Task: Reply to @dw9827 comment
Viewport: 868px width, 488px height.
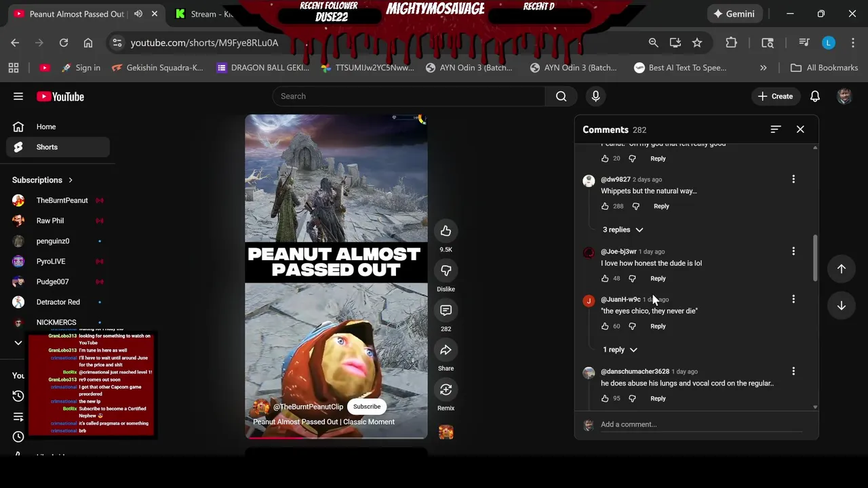Action: click(661, 206)
